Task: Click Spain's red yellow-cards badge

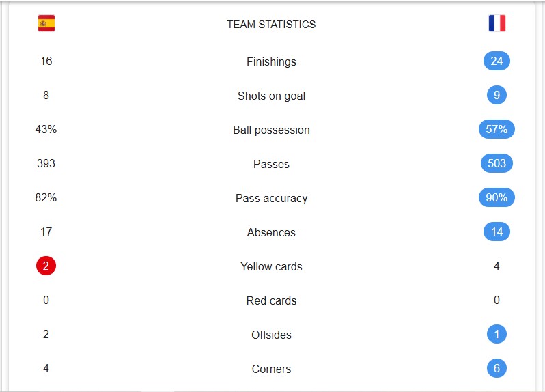Action: [x=46, y=266]
